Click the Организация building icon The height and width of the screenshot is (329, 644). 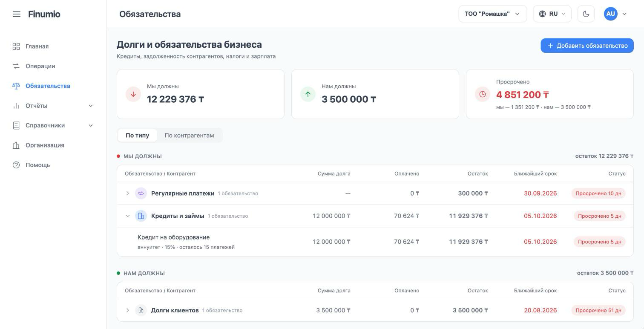click(x=16, y=145)
